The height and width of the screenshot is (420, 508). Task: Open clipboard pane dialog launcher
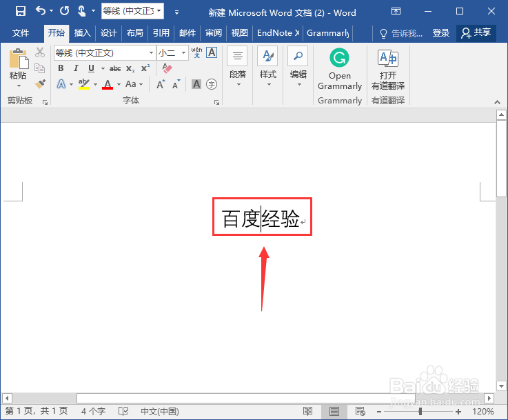tap(45, 102)
